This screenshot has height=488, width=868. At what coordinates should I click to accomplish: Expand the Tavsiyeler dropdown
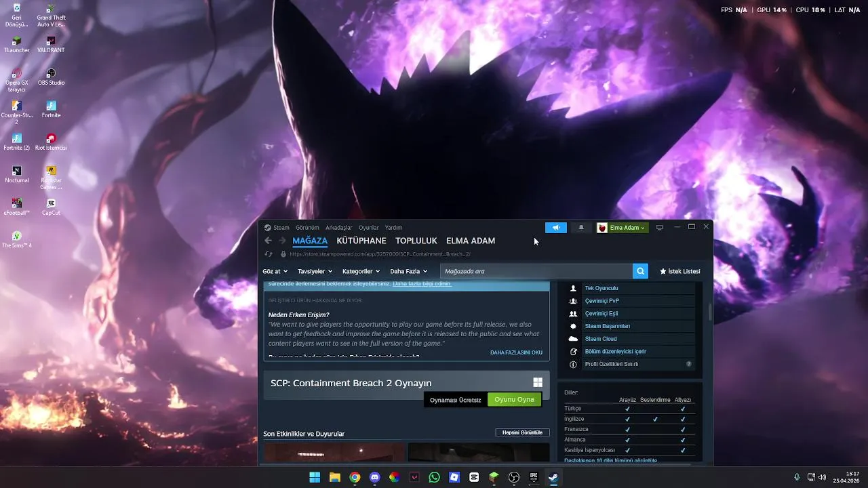(315, 271)
